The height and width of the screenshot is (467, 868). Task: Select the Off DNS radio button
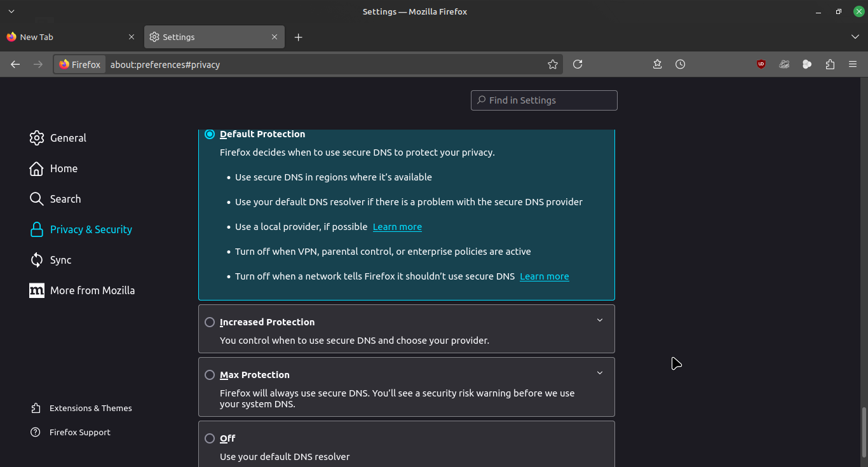click(x=210, y=438)
